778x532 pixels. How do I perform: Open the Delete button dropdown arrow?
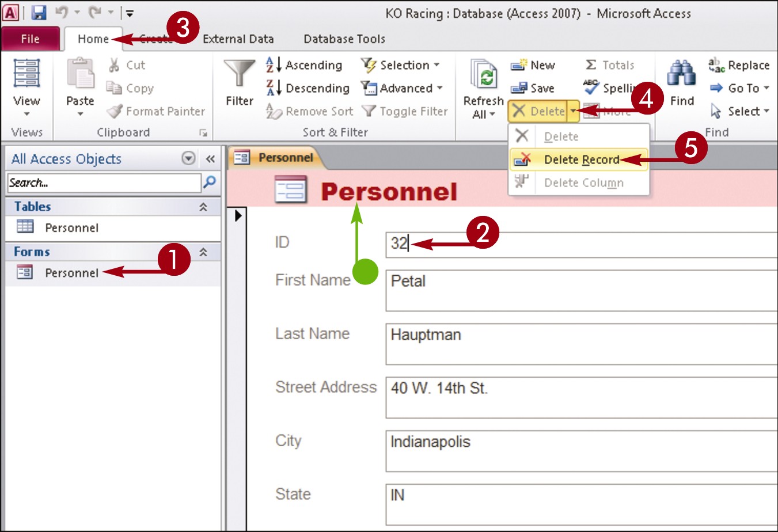pos(573,111)
